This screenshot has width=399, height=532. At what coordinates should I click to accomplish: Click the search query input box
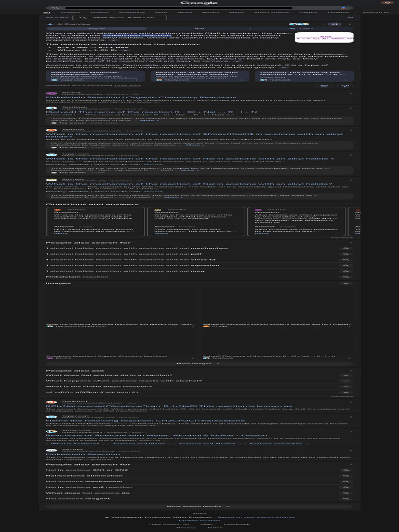tap(179, 8)
